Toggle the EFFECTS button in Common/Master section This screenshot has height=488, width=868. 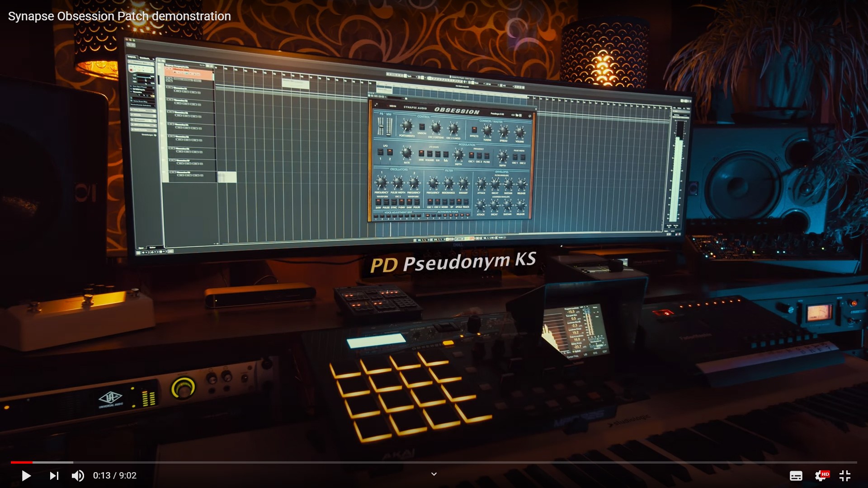474,130
